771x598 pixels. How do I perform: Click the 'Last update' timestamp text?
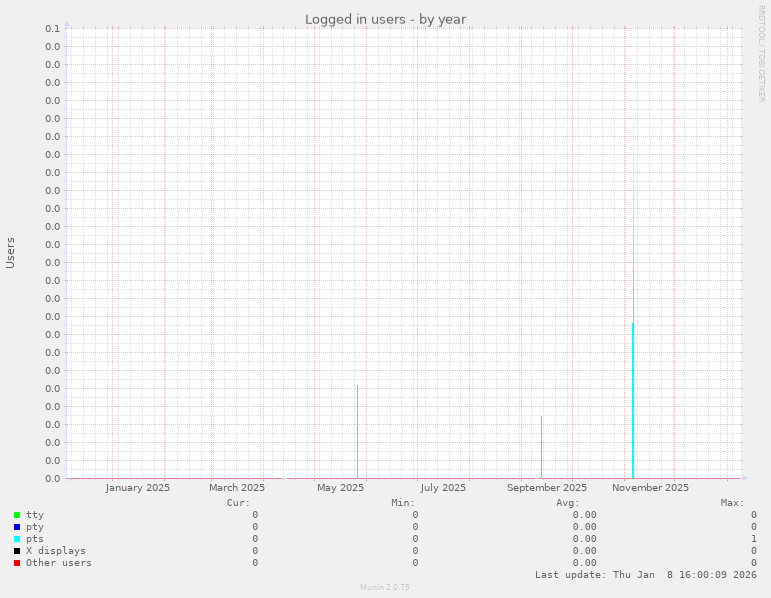pyautogui.click(x=645, y=575)
